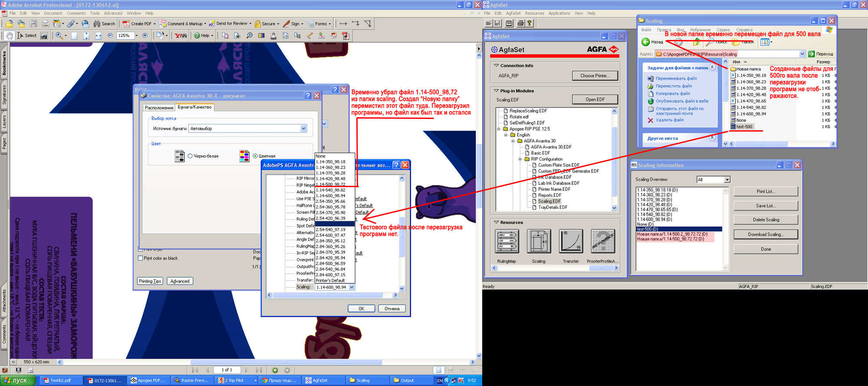This screenshot has height=386, width=868.
Task: Click the Choose Printer button
Action: [595, 76]
